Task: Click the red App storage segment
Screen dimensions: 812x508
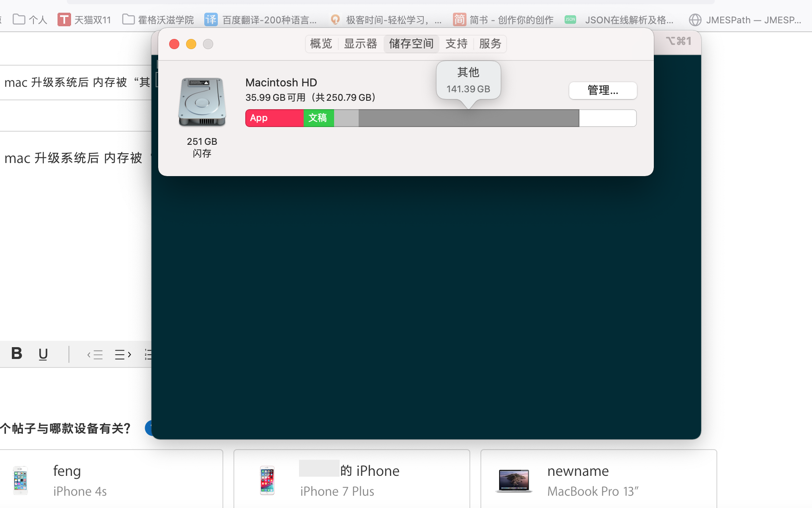Action: coord(274,118)
